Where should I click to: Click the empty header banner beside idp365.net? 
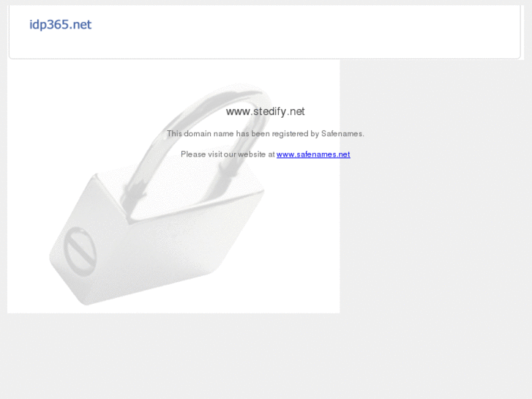click(305, 32)
